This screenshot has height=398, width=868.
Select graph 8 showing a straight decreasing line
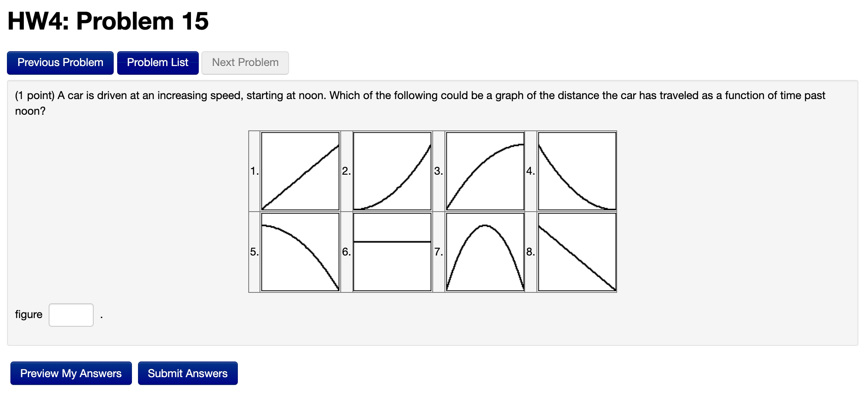tap(576, 251)
